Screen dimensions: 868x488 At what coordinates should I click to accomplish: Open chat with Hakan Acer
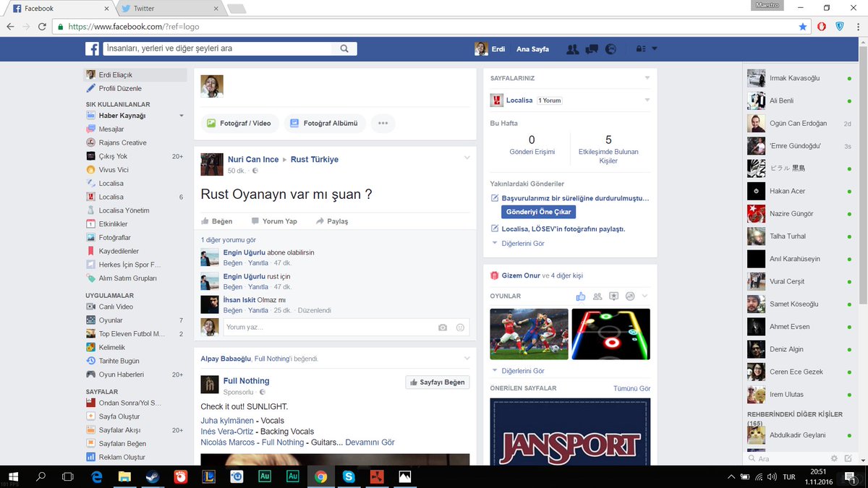pyautogui.click(x=799, y=191)
